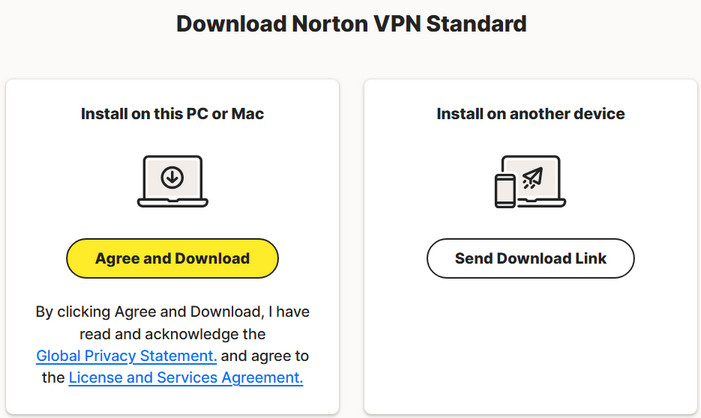Click the 'and agree to' text

pos(264,355)
